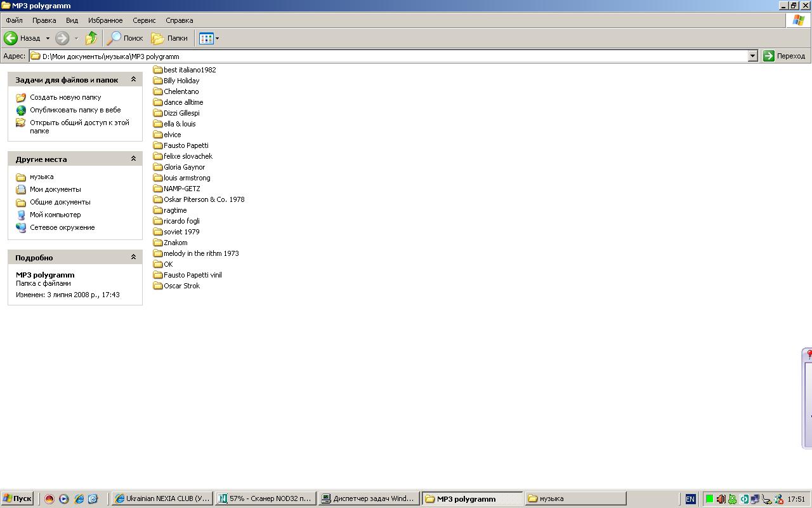Open the 'Вид' menu
This screenshot has width=812, height=508.
pyautogui.click(x=72, y=20)
